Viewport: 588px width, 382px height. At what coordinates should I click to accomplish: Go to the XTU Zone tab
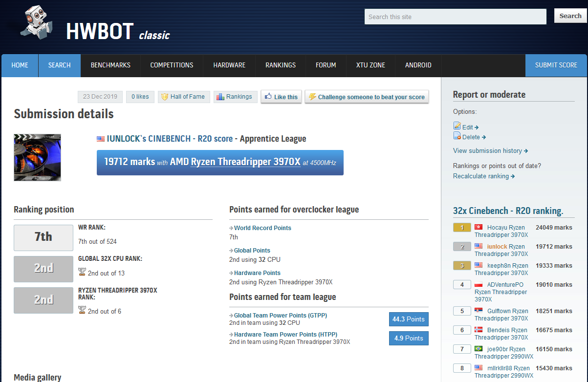pos(370,65)
